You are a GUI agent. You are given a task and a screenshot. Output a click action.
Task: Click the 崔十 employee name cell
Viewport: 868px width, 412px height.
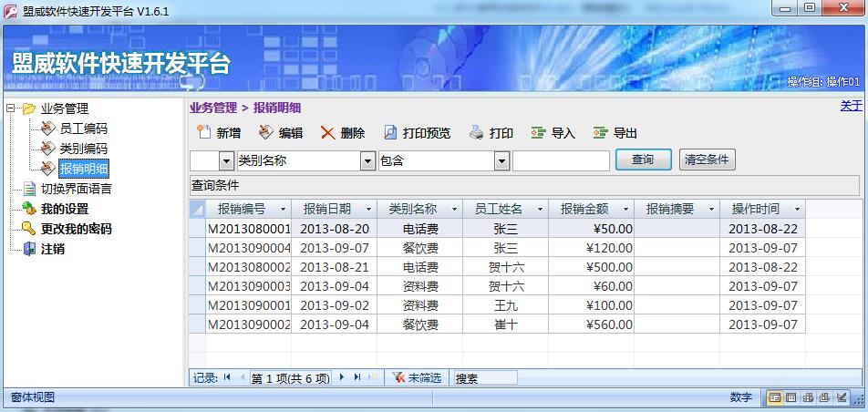[505, 324]
